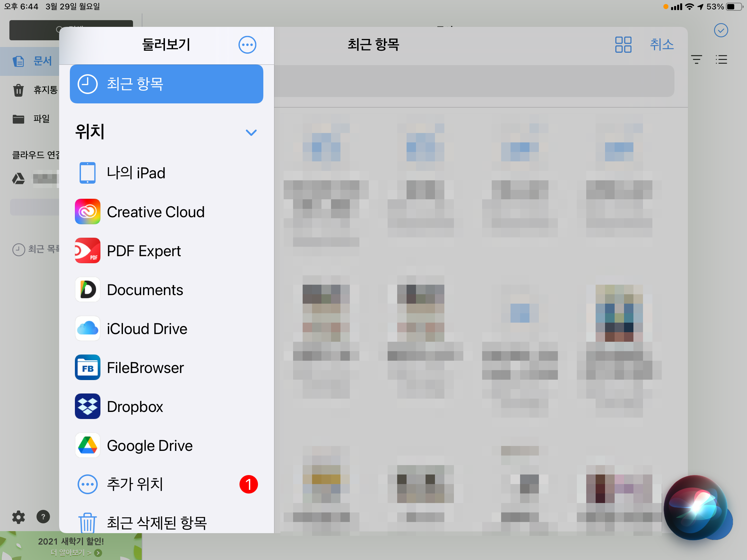
Task: Select the 나의 iPad location
Action: pyautogui.click(x=135, y=173)
